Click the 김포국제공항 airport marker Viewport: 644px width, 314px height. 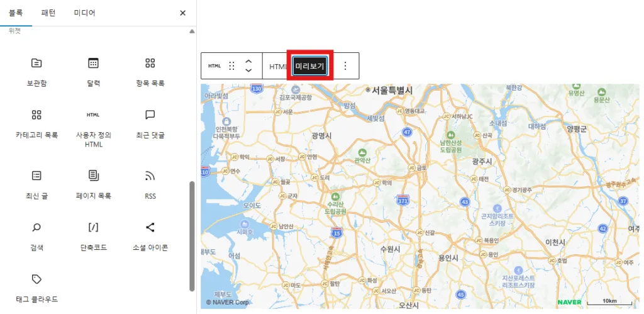click(296, 94)
